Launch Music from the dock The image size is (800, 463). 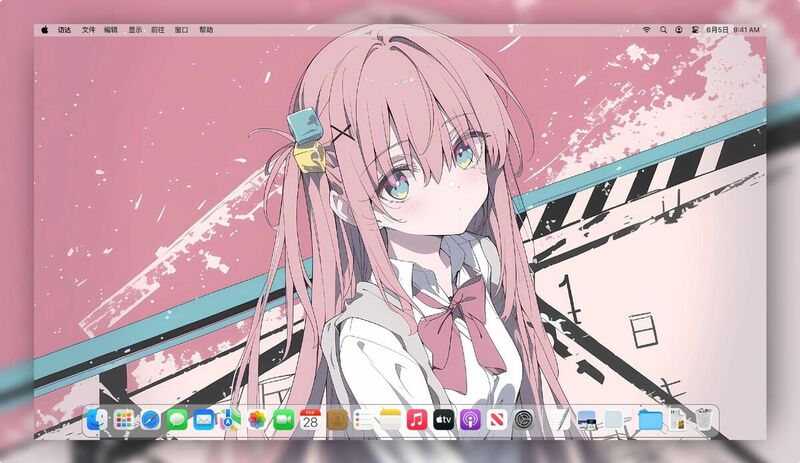(x=417, y=420)
